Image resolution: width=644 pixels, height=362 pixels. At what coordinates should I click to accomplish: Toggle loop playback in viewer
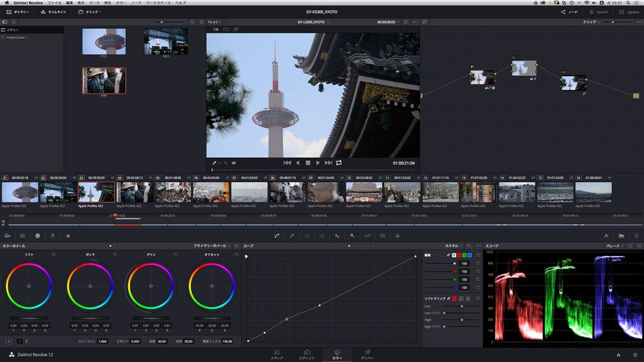pyautogui.click(x=339, y=163)
